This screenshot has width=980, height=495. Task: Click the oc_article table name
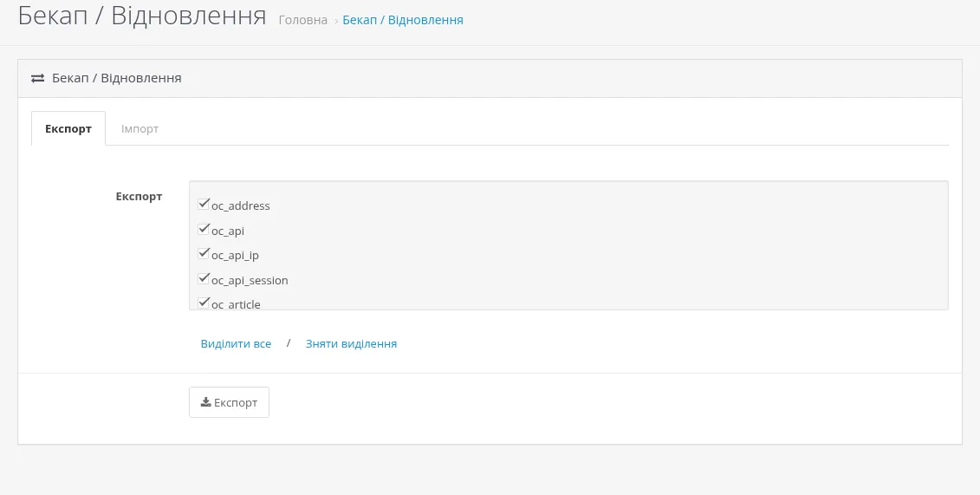236,304
